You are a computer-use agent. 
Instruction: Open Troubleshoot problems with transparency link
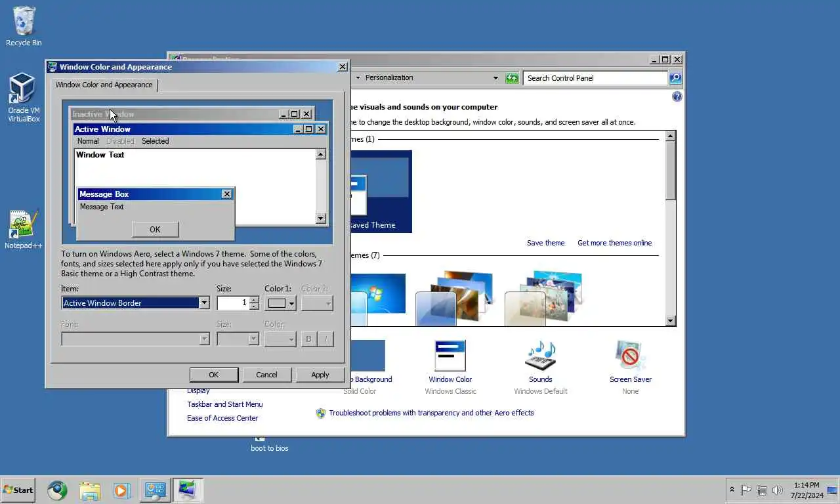431,413
